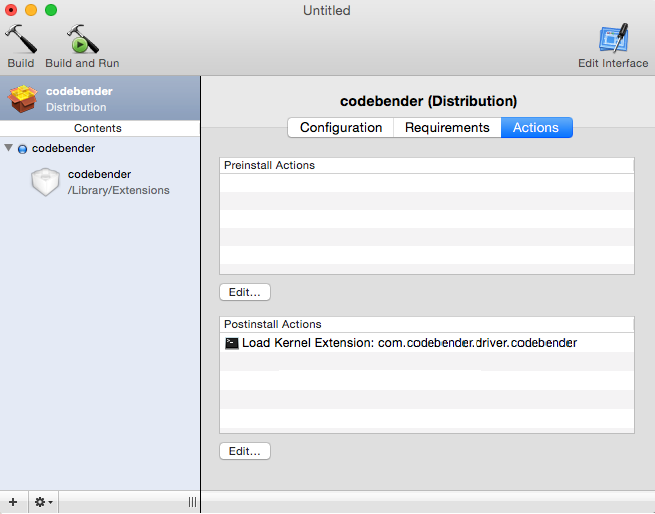Click the Distribution subtitle in sidebar header

(x=76, y=107)
